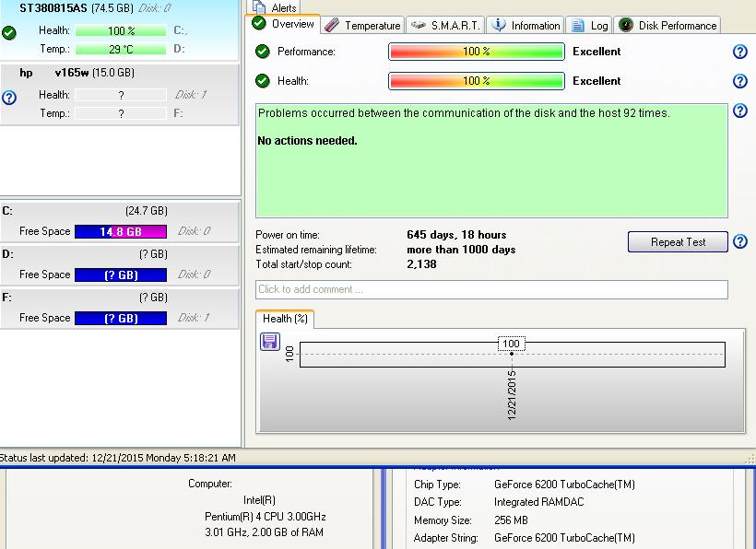Click the save icon on health graph
This screenshot has height=549, width=756.
point(270,342)
